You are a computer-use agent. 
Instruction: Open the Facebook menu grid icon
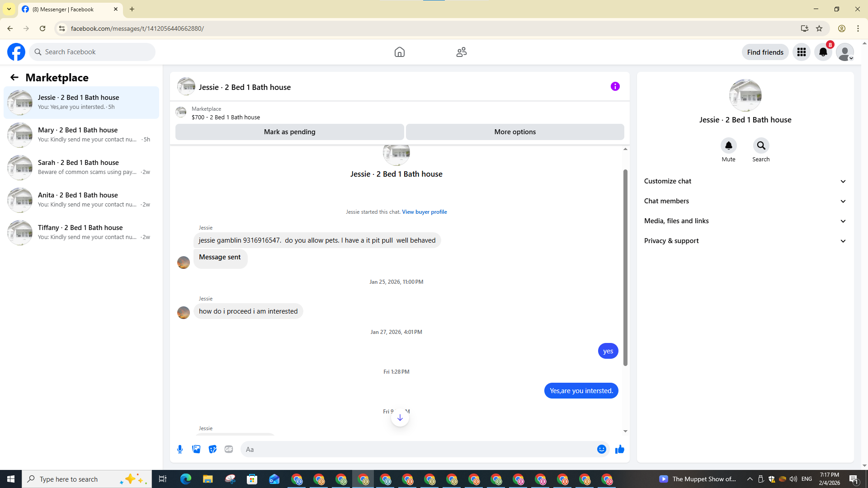802,52
